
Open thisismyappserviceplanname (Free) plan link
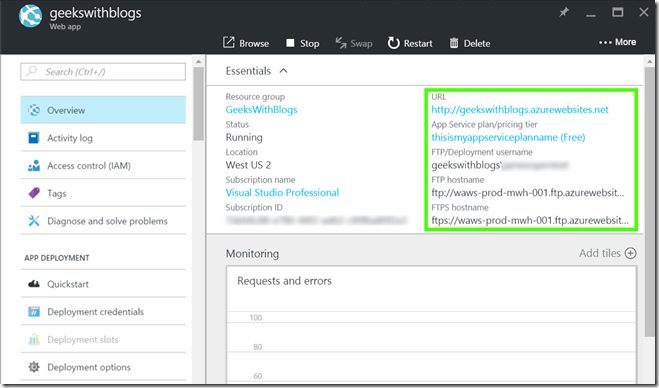(508, 137)
